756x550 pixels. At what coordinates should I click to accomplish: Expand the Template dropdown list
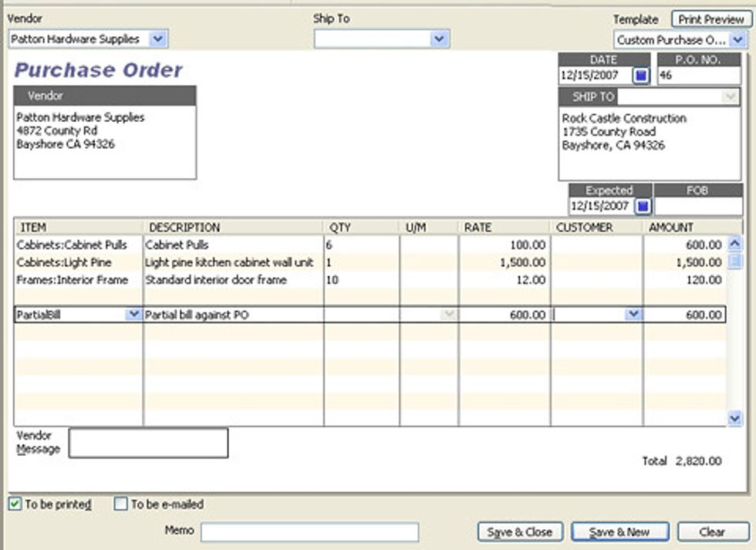(737, 39)
